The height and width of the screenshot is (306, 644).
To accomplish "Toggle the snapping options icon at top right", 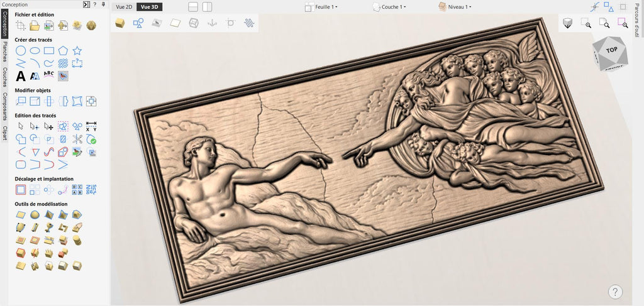I will (595, 7).
